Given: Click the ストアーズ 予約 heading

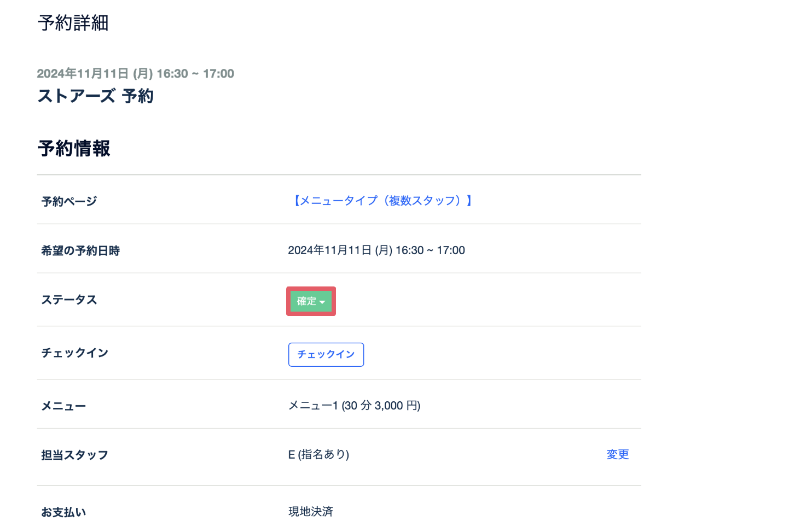Looking at the screenshot, I should tap(95, 96).
